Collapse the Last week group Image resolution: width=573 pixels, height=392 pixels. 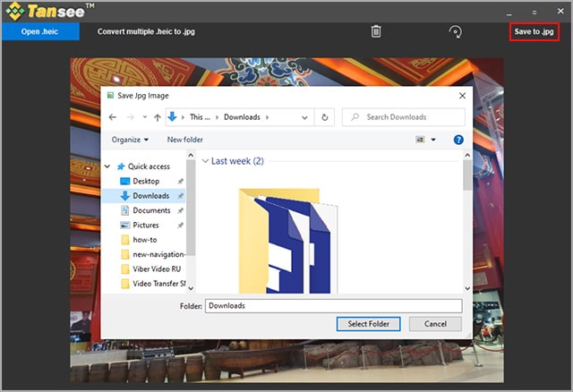coord(204,162)
